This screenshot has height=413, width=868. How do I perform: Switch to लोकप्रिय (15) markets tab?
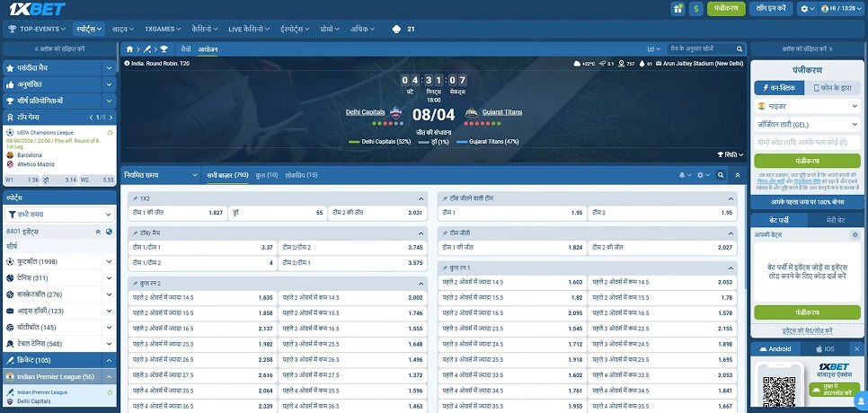point(301,175)
